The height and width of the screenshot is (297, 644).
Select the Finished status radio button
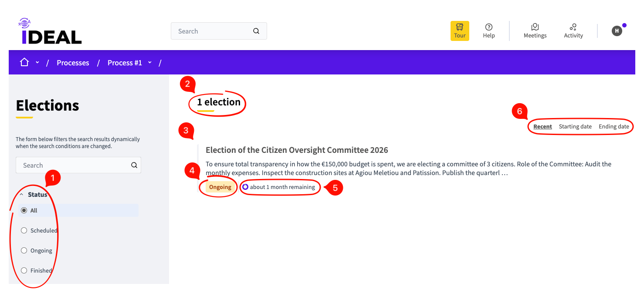24,270
